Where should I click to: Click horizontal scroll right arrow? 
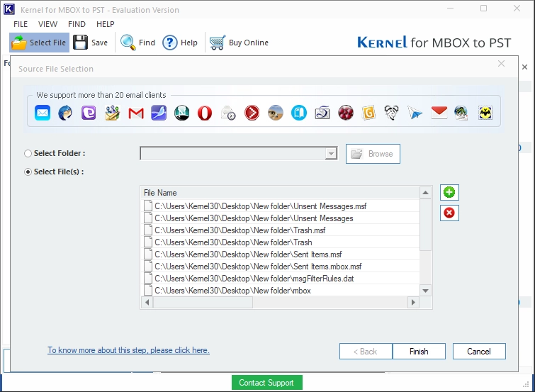[x=413, y=302]
